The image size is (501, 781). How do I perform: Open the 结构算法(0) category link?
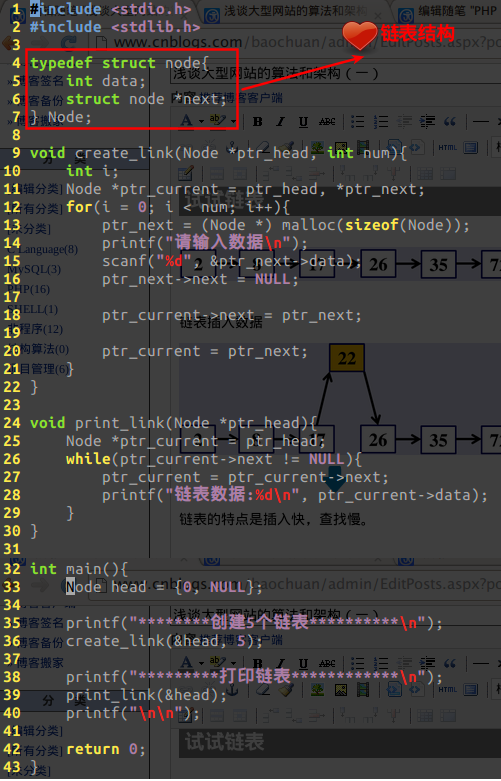(x=38, y=349)
